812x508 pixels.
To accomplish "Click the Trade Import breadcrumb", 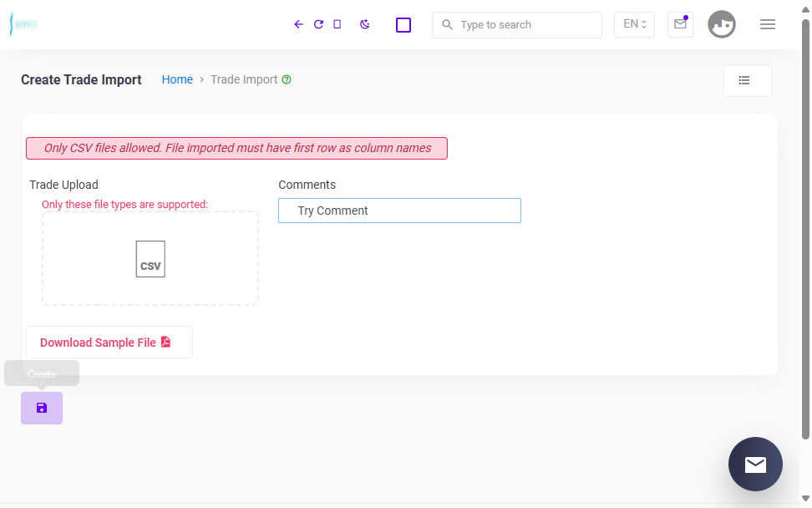I will [x=244, y=79].
